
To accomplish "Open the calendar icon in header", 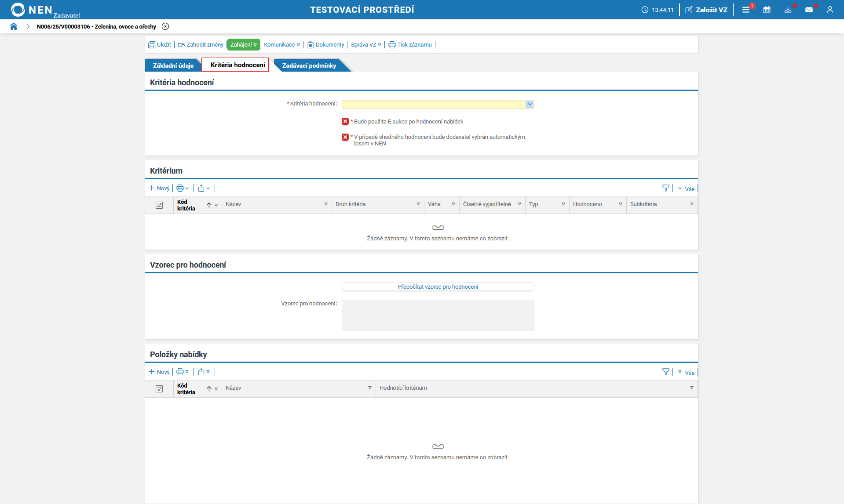I will (767, 10).
